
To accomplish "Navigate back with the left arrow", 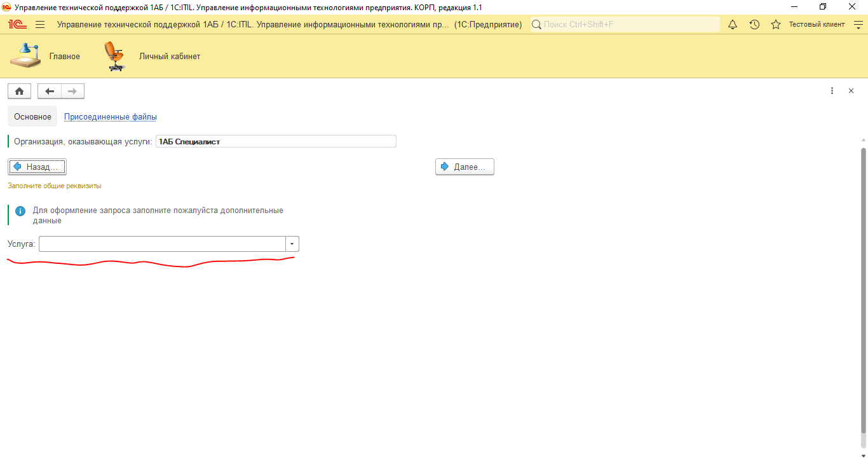I will 50,91.
